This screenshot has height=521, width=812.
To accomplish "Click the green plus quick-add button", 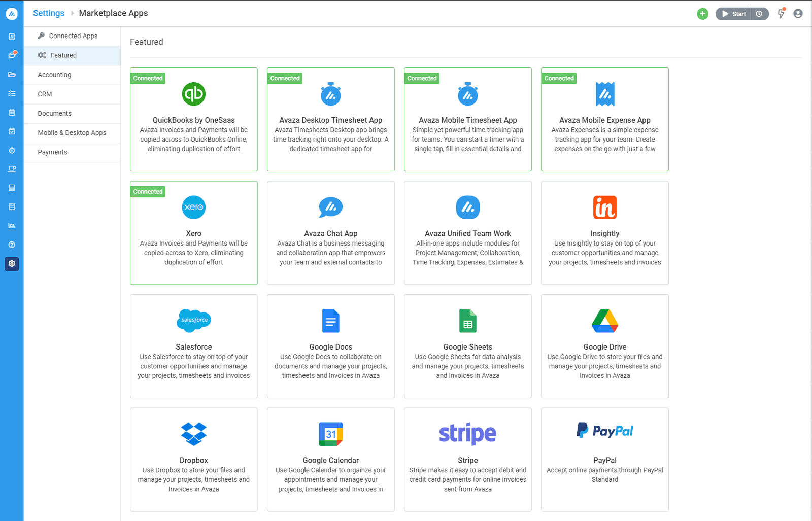I will (702, 14).
